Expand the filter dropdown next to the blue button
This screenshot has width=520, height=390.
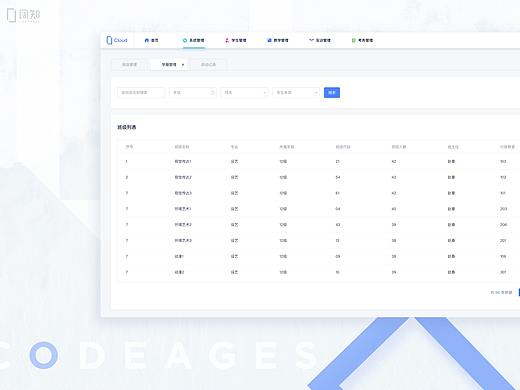(296, 92)
